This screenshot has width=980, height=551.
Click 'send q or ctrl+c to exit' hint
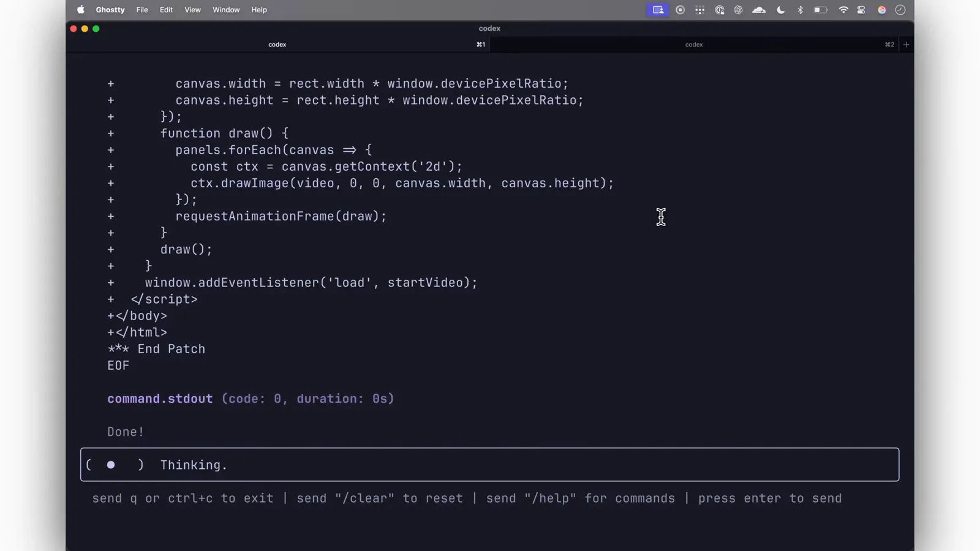(183, 498)
